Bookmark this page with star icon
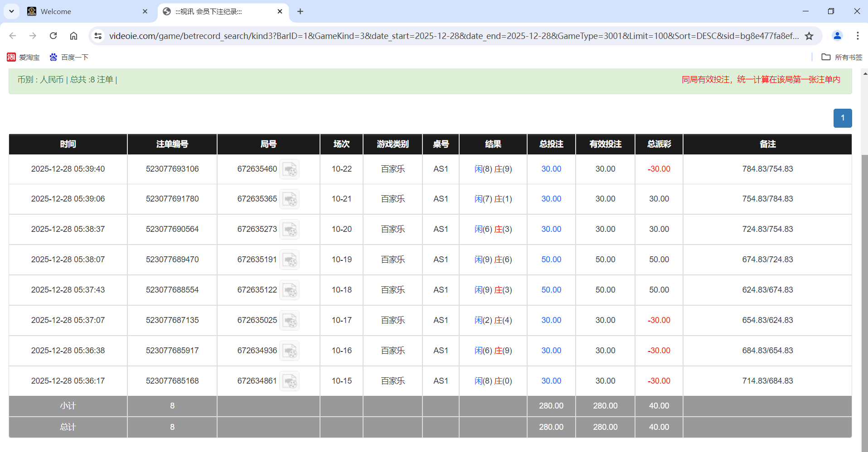 [x=809, y=36]
